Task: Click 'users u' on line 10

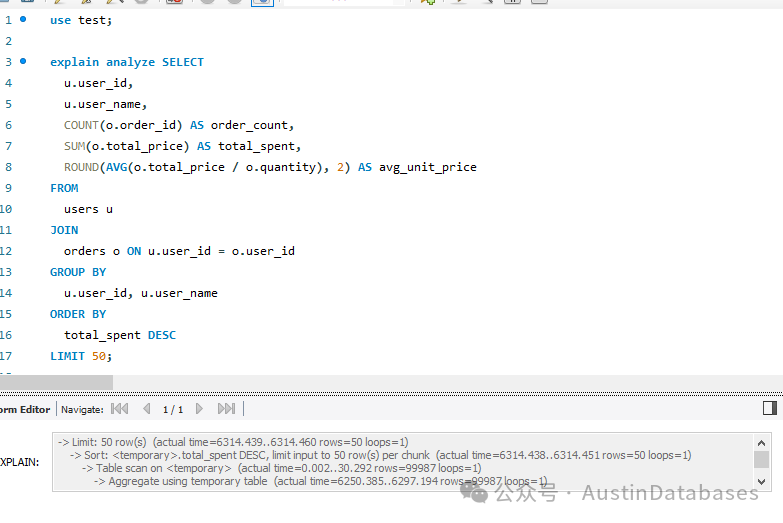Action: point(88,209)
